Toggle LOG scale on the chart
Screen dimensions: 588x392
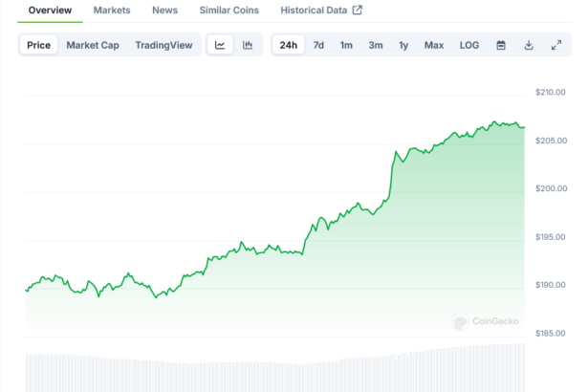469,45
